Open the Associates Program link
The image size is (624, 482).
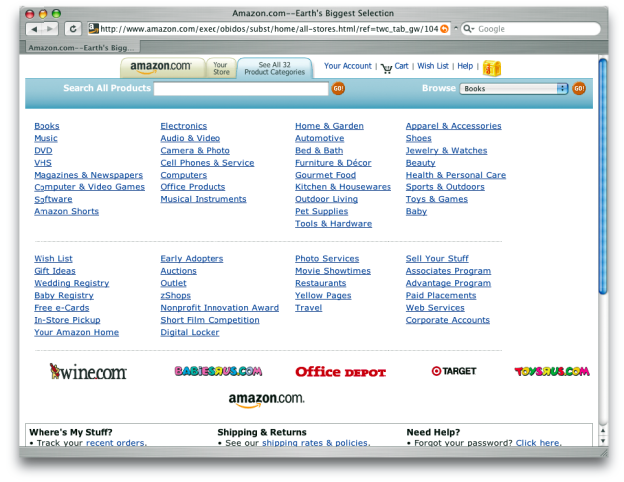[448, 271]
